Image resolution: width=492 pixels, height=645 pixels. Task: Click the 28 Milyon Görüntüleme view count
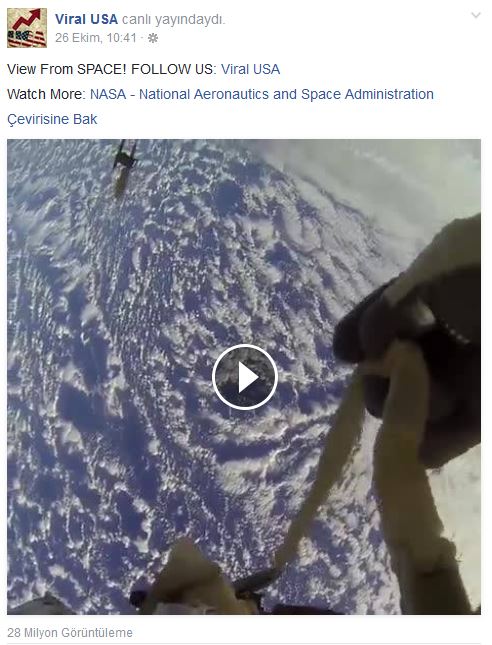(70, 632)
